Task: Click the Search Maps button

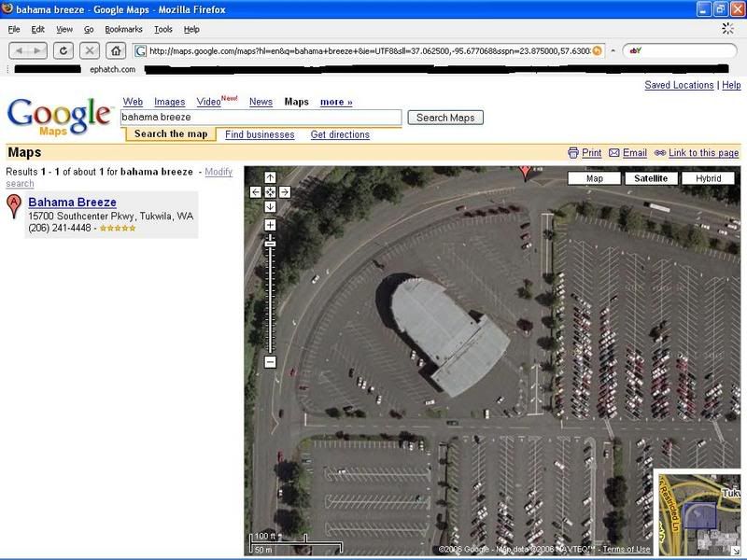Action: [x=445, y=118]
